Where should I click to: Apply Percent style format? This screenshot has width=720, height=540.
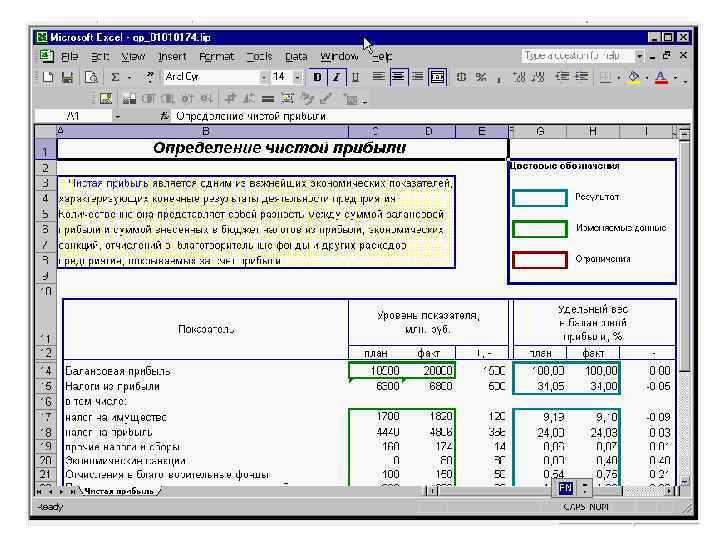click(x=481, y=77)
